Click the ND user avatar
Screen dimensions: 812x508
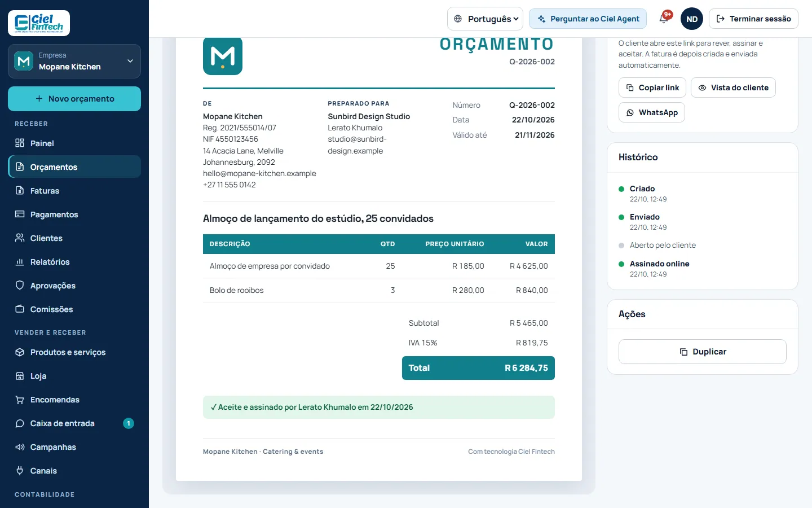[x=692, y=19]
